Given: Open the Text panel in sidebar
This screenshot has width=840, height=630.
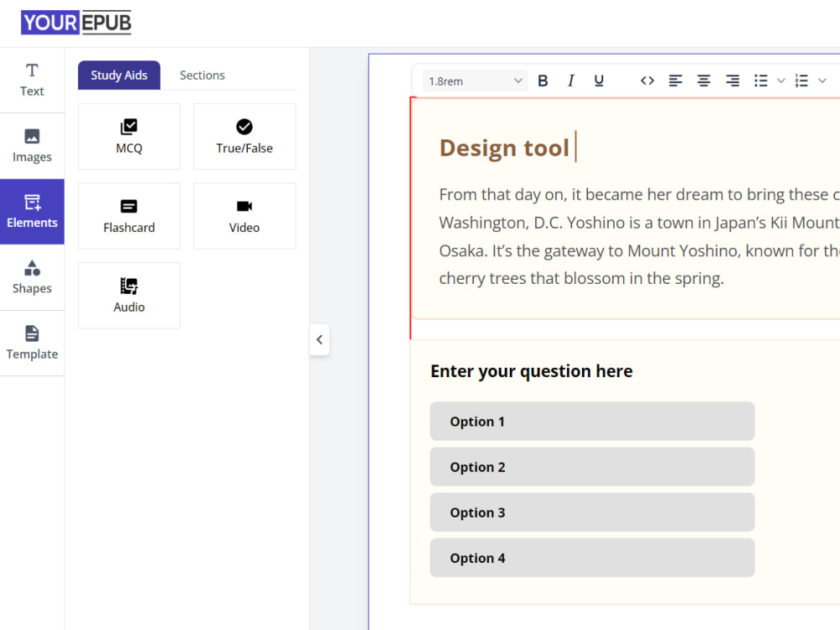Looking at the screenshot, I should [x=32, y=81].
